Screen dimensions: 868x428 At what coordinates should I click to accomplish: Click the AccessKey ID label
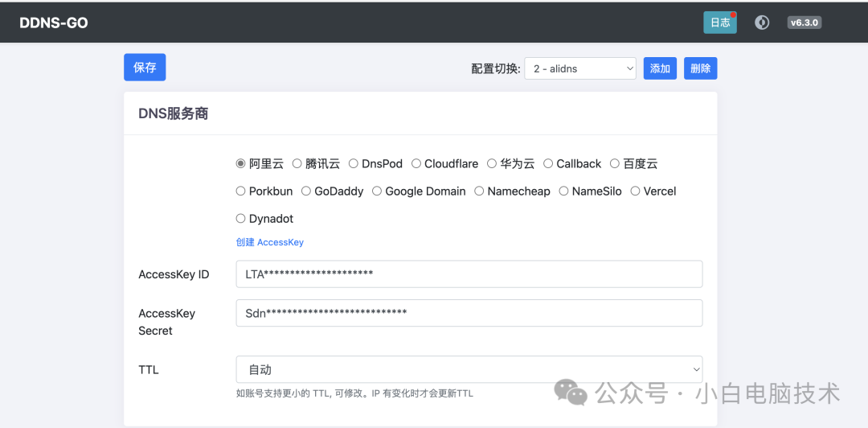tap(174, 274)
